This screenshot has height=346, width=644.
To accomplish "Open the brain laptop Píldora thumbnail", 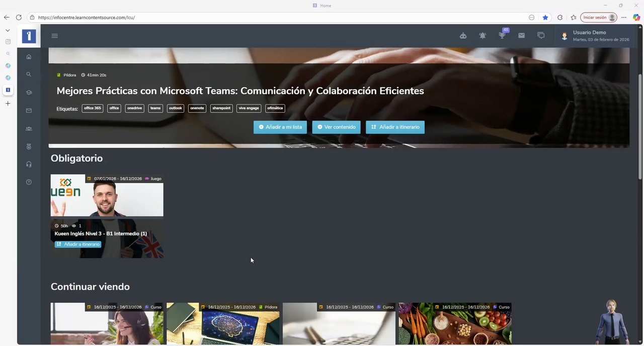I will coord(223,324).
